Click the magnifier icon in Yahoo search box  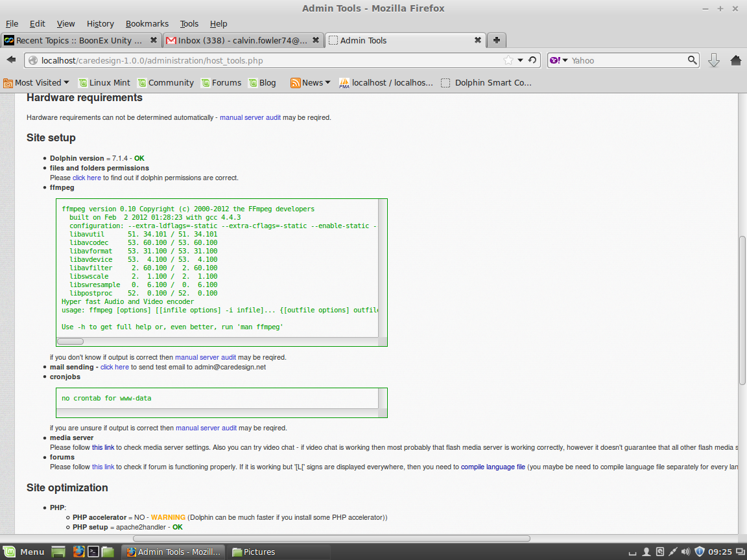(x=693, y=60)
